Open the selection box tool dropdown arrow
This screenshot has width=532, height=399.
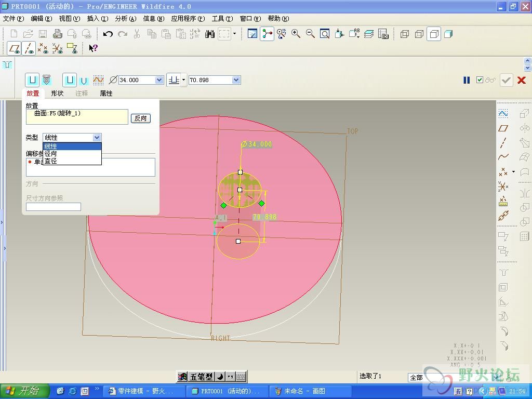[x=234, y=34]
